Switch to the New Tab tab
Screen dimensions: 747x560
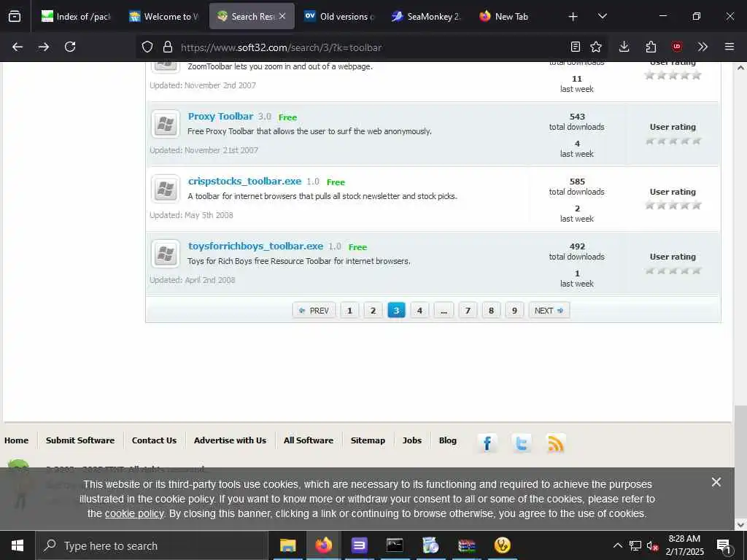512,16
